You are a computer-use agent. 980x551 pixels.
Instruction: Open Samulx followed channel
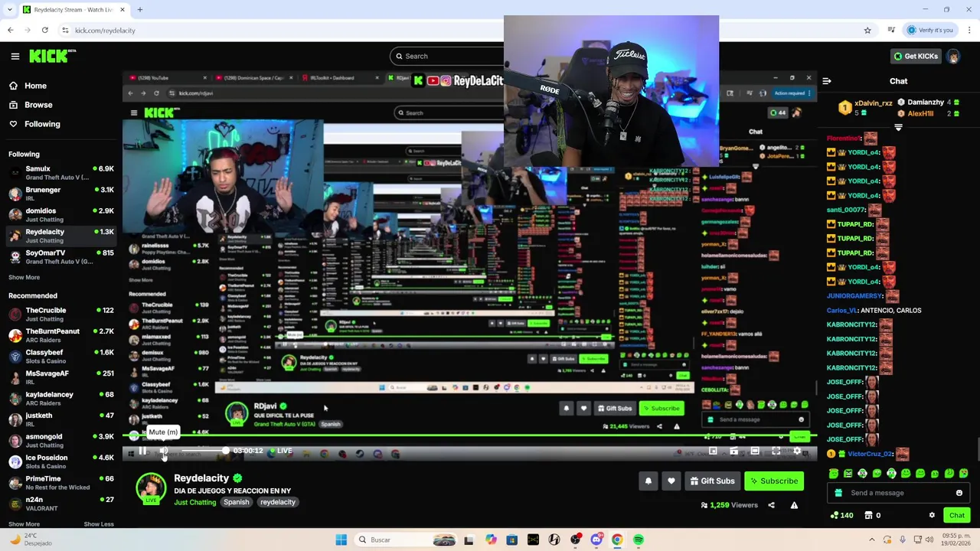point(60,173)
